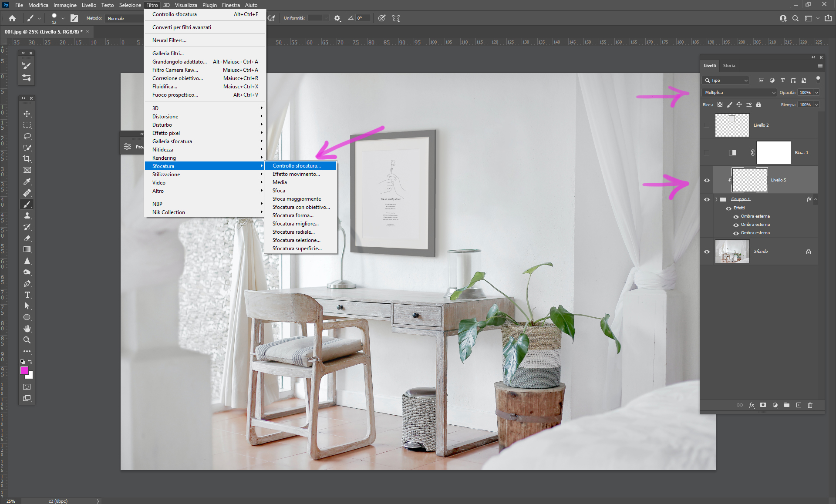Expand the Gruppo 1 layer group

pos(716,199)
